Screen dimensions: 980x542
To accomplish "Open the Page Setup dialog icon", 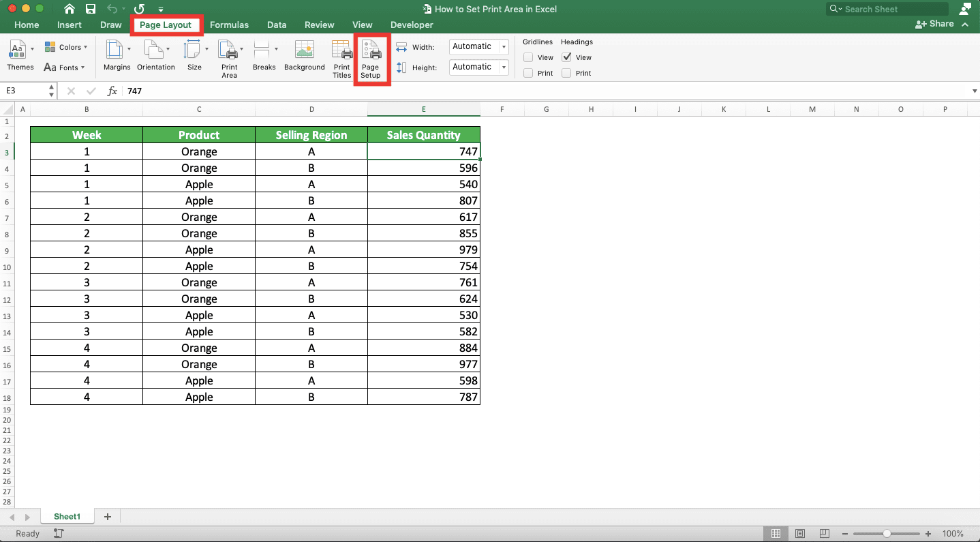I will pos(371,50).
